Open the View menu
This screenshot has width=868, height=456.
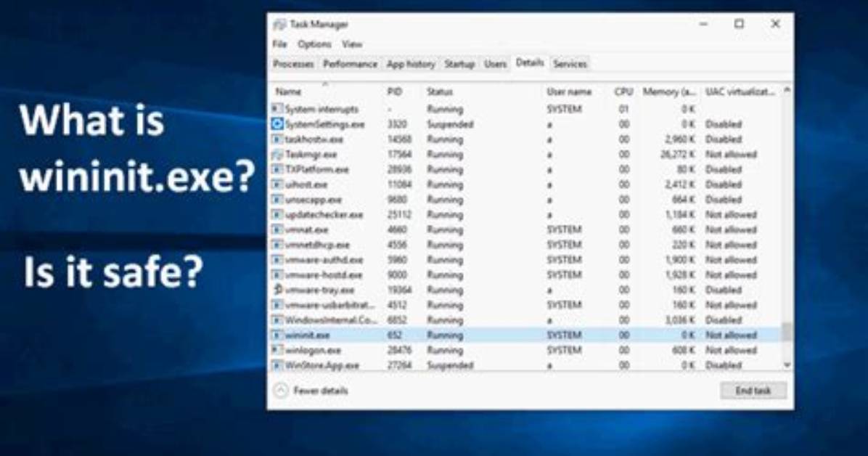click(351, 44)
